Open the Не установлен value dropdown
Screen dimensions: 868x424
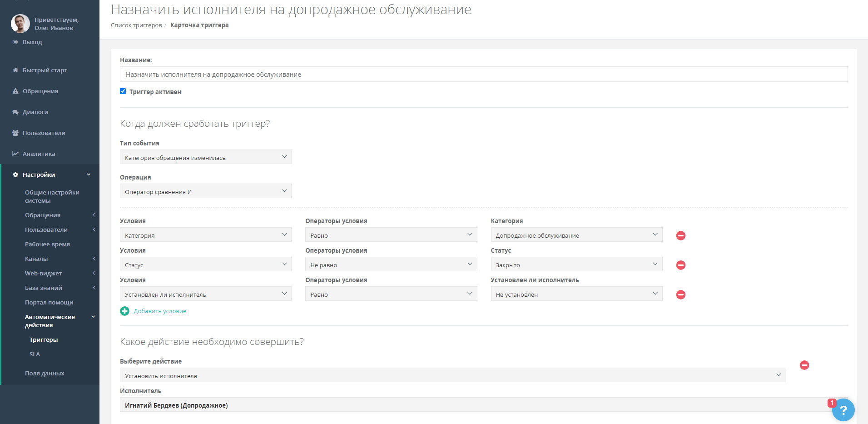576,294
